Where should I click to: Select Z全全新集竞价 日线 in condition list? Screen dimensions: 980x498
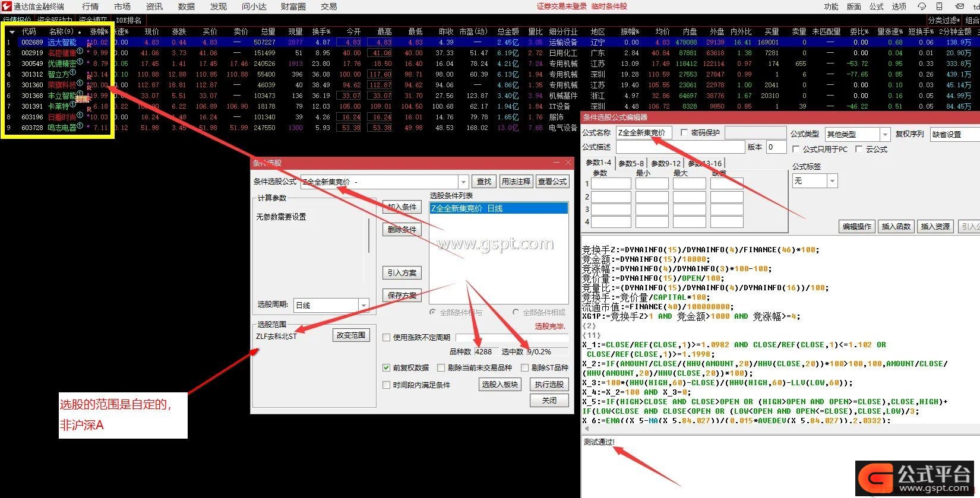pos(498,208)
